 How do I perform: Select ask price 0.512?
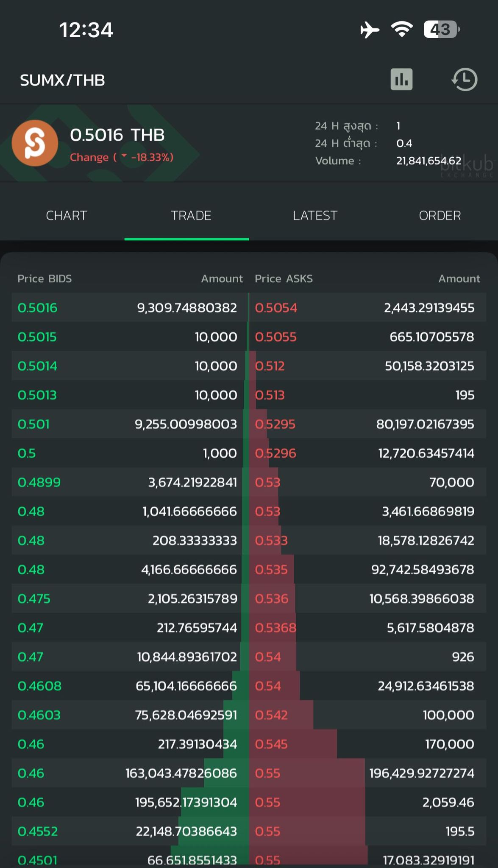[270, 366]
